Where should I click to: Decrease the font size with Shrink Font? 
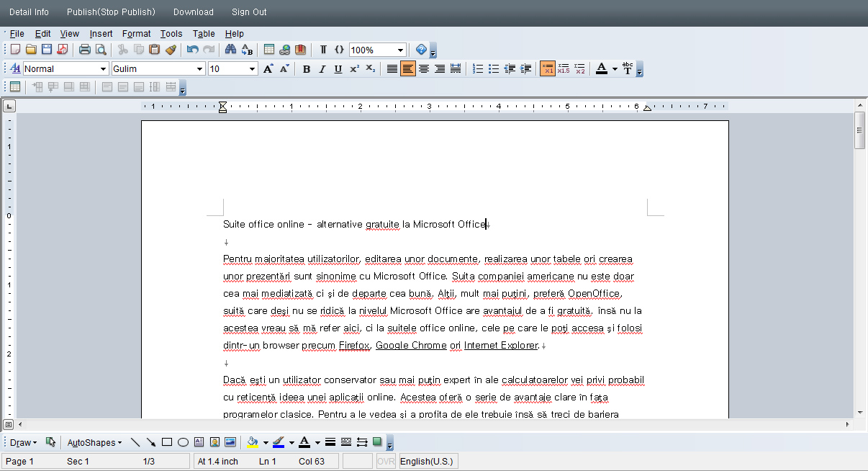click(284, 69)
